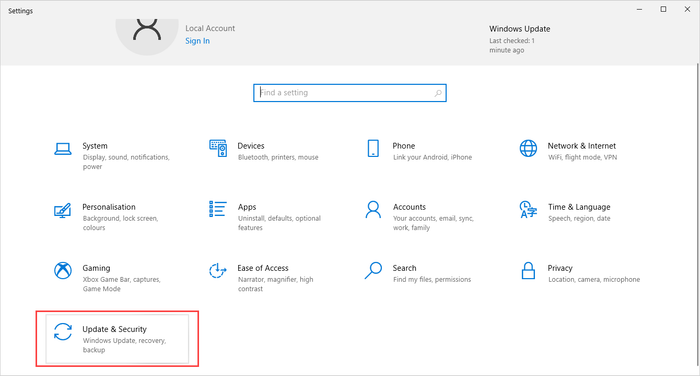Select the Accounts person icon

373,209
